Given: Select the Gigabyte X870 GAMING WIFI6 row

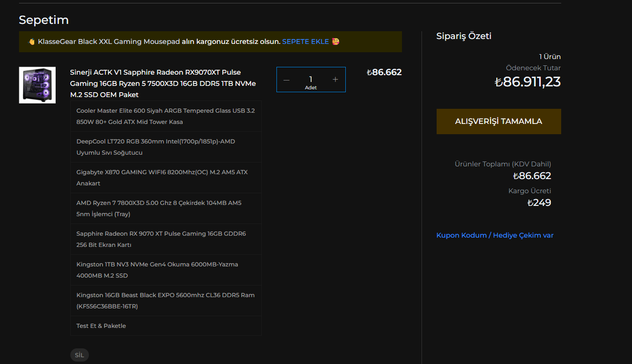Looking at the screenshot, I should coord(166,178).
